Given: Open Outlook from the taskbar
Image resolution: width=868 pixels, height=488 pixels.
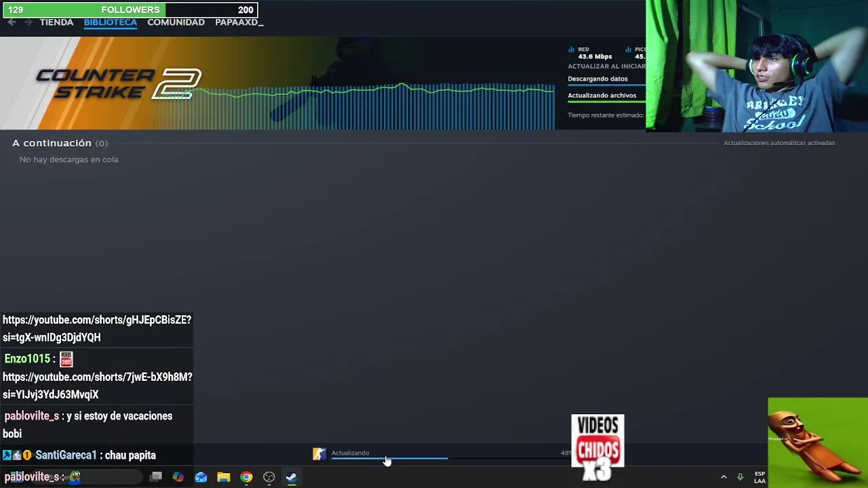Looking at the screenshot, I should (x=201, y=477).
